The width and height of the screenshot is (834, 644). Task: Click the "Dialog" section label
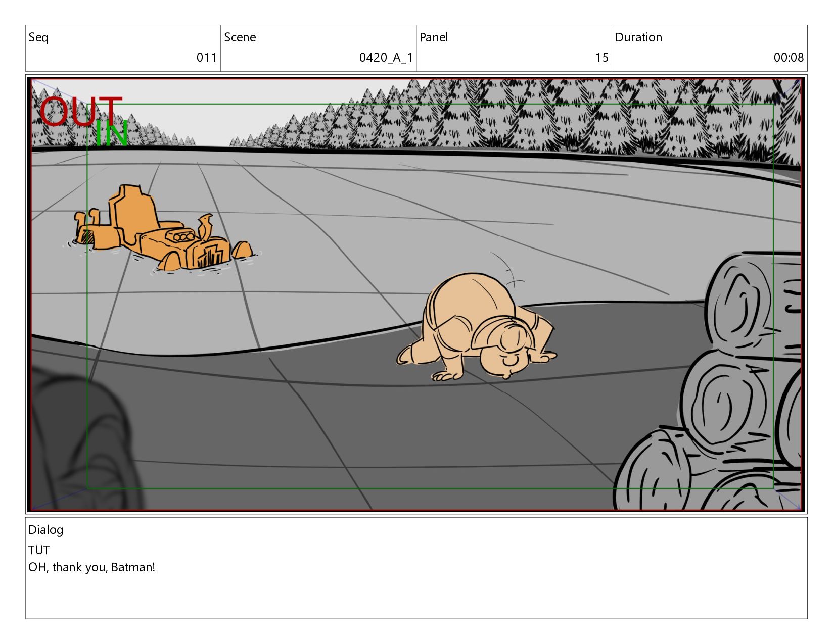tap(46, 530)
